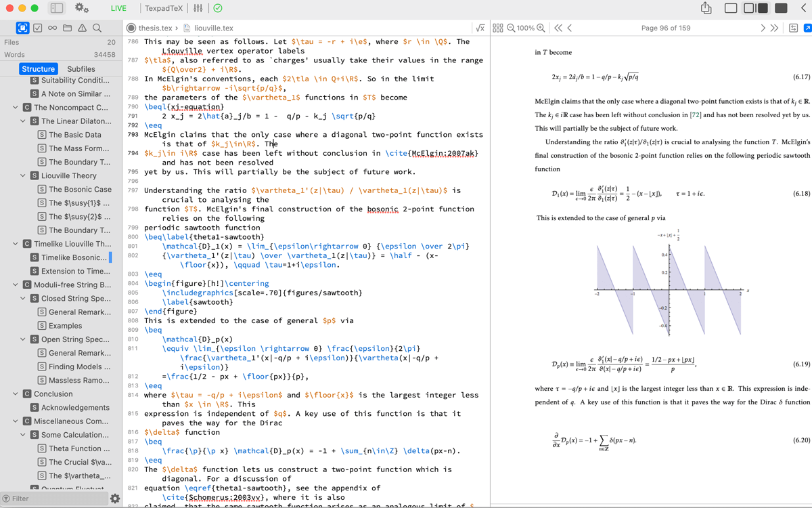Open typeset options sliders icon

198,8
